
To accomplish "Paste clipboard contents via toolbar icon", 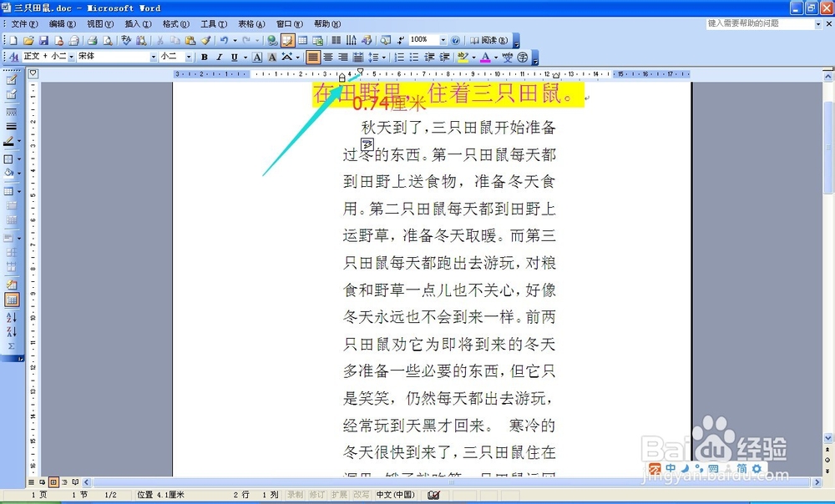I will click(x=190, y=40).
